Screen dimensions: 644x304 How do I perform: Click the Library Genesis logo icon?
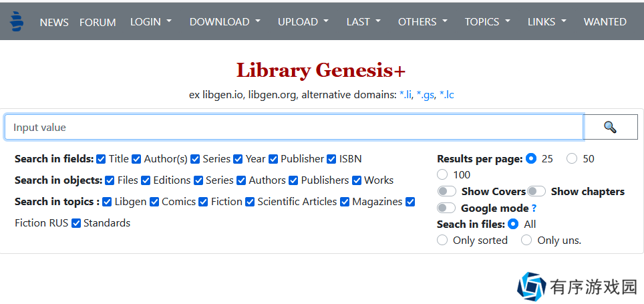(17, 22)
